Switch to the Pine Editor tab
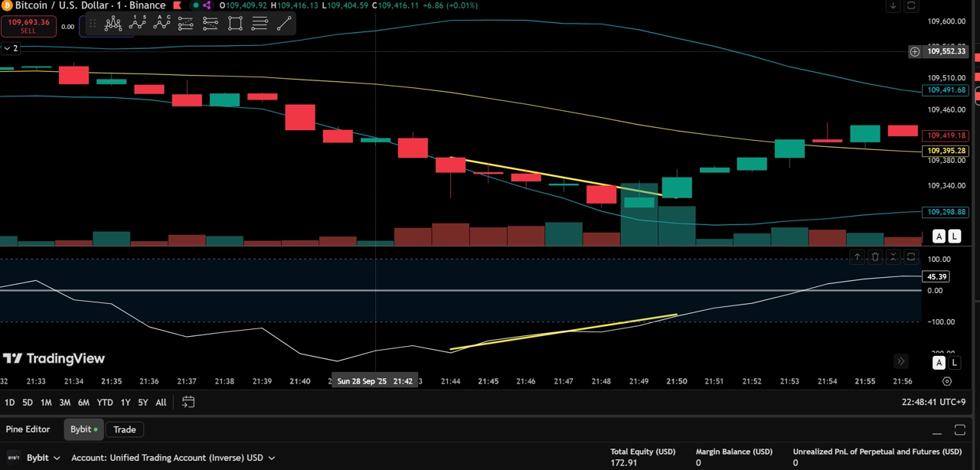 [28, 429]
